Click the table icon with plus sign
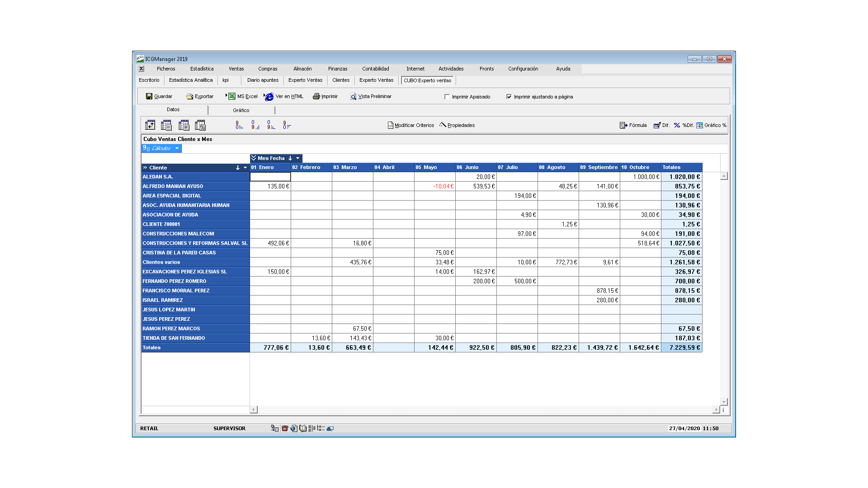Screen dimensions: 868x488 (x=184, y=125)
